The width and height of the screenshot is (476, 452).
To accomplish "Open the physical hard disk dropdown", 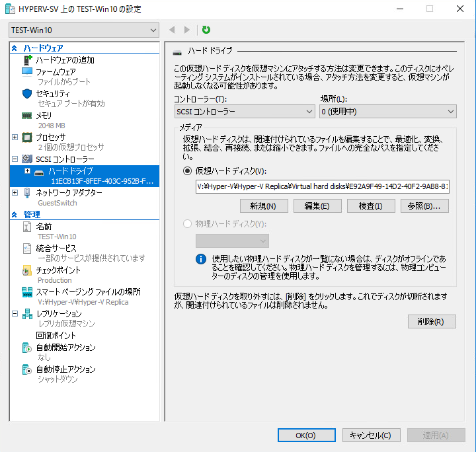I will pos(232,241).
